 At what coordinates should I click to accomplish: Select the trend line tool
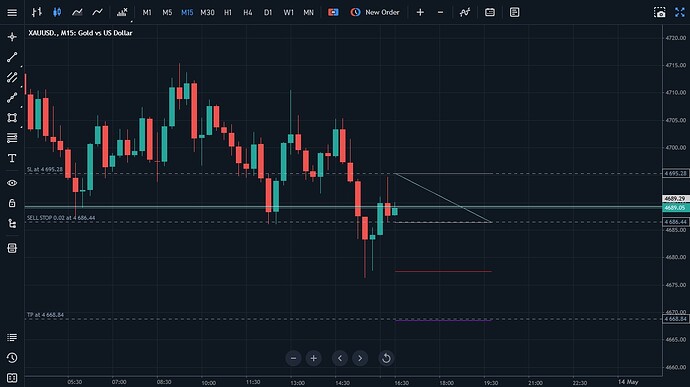pyautogui.click(x=12, y=57)
